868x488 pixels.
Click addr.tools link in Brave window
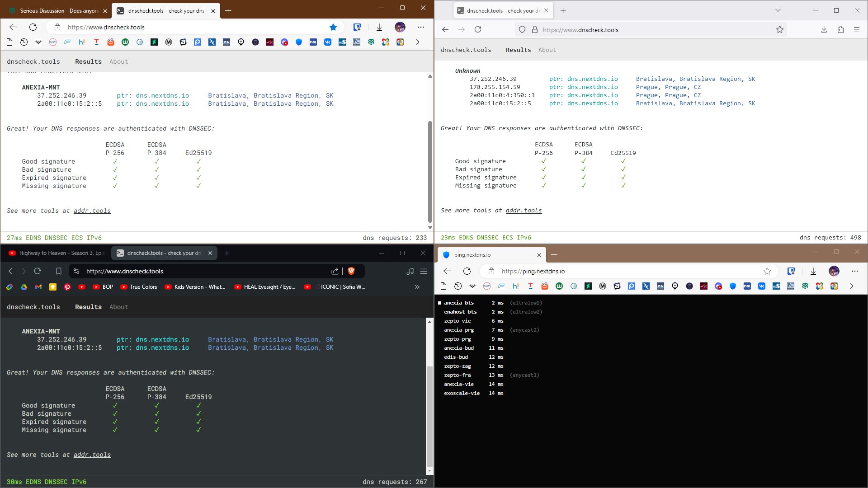pos(92,455)
